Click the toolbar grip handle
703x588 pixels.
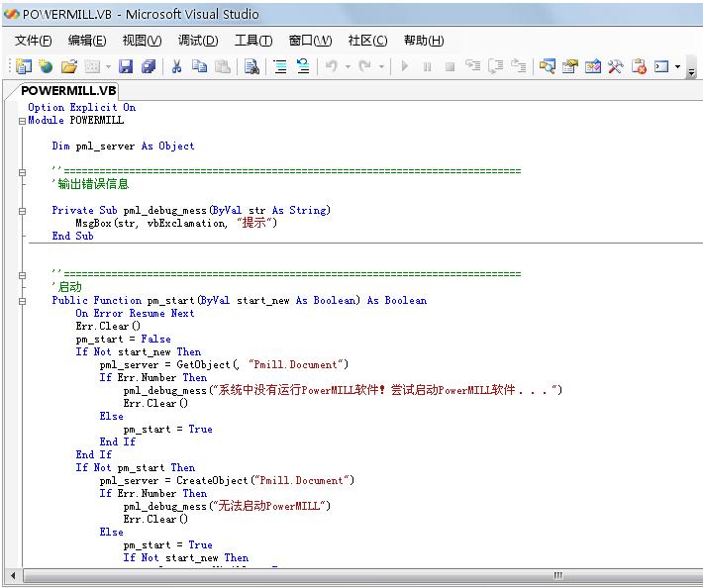point(10,66)
